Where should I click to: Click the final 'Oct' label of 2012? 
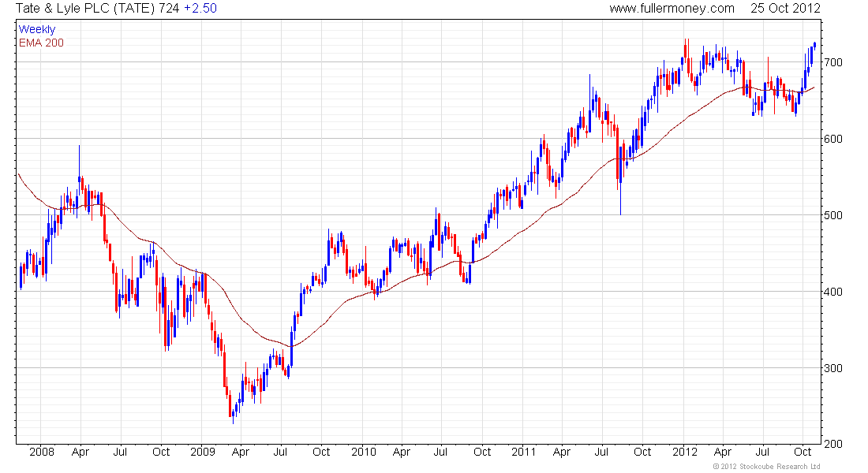point(803,452)
